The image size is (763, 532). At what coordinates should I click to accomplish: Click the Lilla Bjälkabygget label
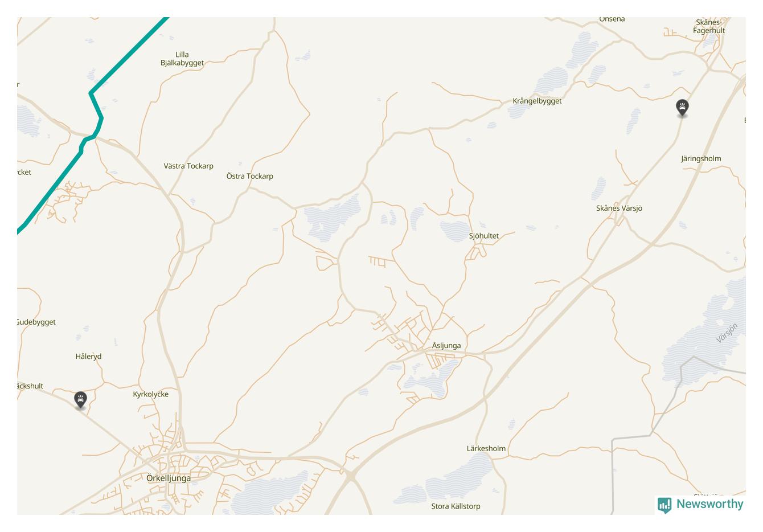click(182, 59)
